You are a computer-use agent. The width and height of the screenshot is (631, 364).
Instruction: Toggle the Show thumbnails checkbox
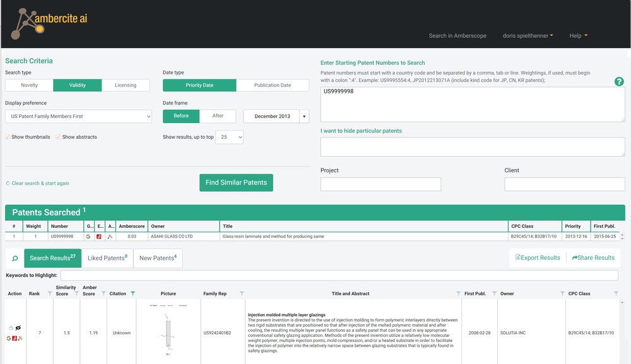pyautogui.click(x=8, y=137)
